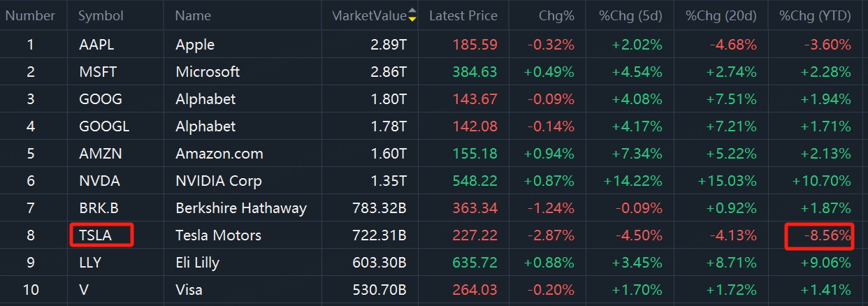Click Microsoft's 2.86T market value
The height and width of the screenshot is (306, 868).
(x=387, y=72)
